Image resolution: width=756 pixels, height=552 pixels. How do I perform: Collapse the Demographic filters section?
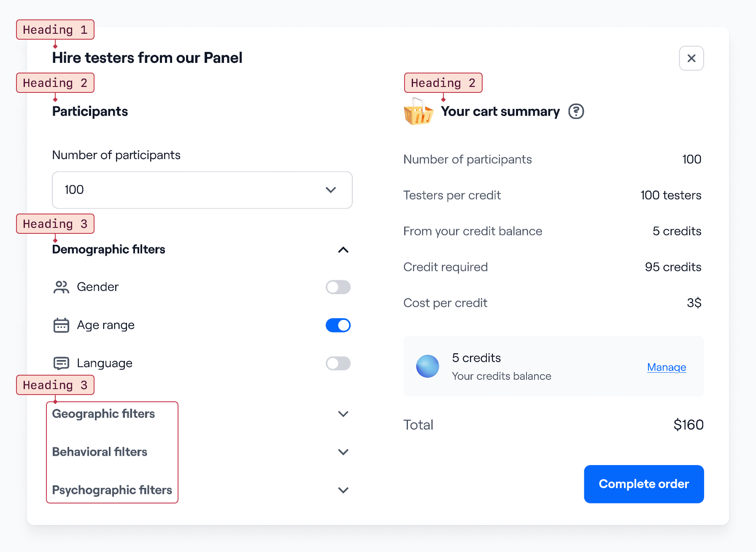(x=343, y=250)
